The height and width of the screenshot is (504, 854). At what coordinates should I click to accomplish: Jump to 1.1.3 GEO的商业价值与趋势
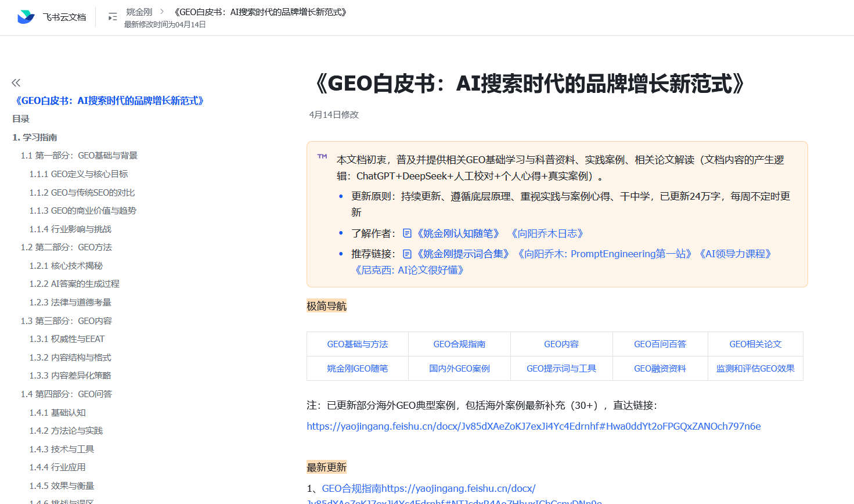[x=82, y=211]
